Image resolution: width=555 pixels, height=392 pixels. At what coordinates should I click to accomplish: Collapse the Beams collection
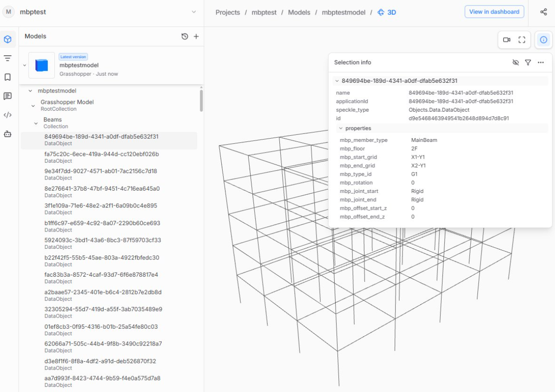(x=36, y=123)
